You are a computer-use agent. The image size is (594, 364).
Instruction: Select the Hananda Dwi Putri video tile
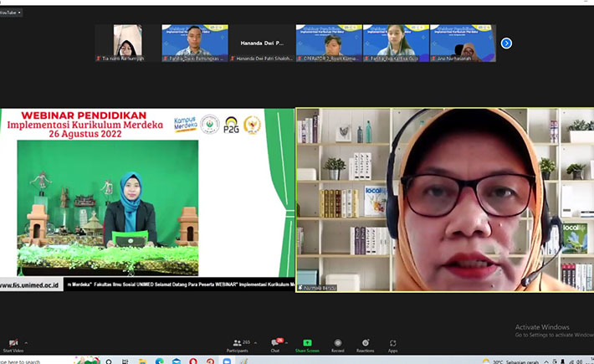click(x=262, y=44)
